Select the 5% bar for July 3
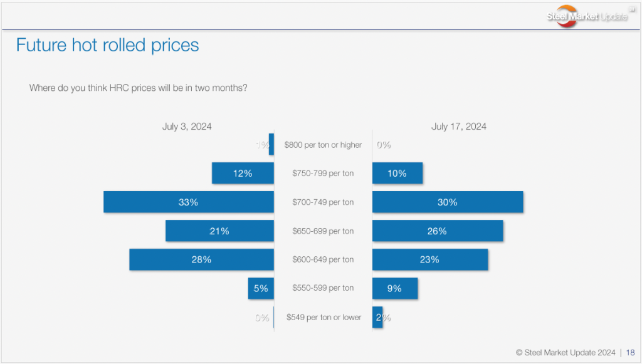 pyautogui.click(x=261, y=288)
